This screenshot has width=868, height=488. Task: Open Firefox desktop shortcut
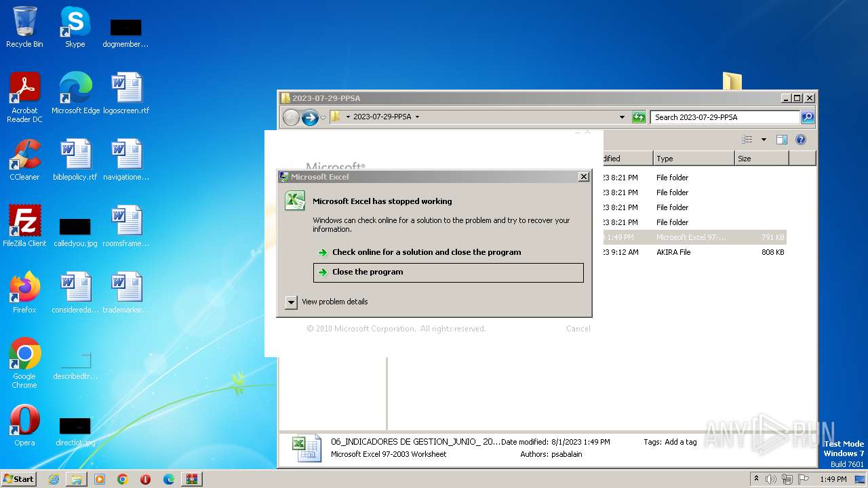[x=24, y=293]
